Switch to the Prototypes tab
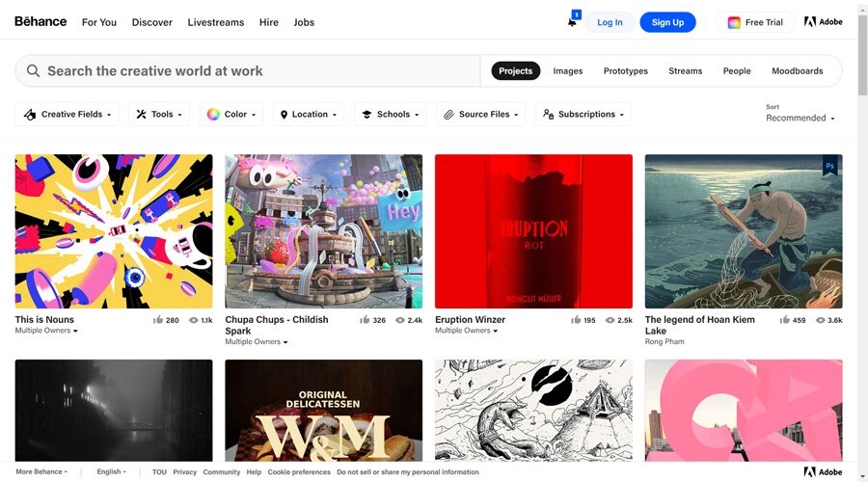 tap(626, 70)
